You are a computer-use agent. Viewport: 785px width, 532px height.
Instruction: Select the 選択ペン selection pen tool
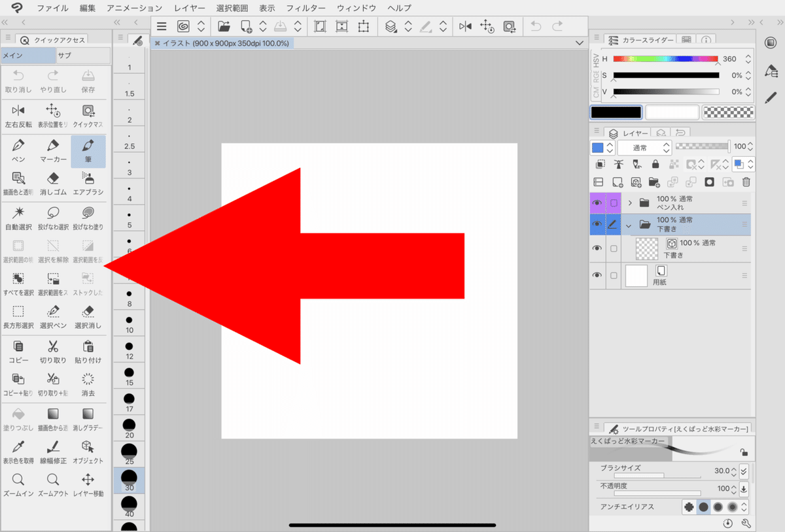tap(53, 316)
